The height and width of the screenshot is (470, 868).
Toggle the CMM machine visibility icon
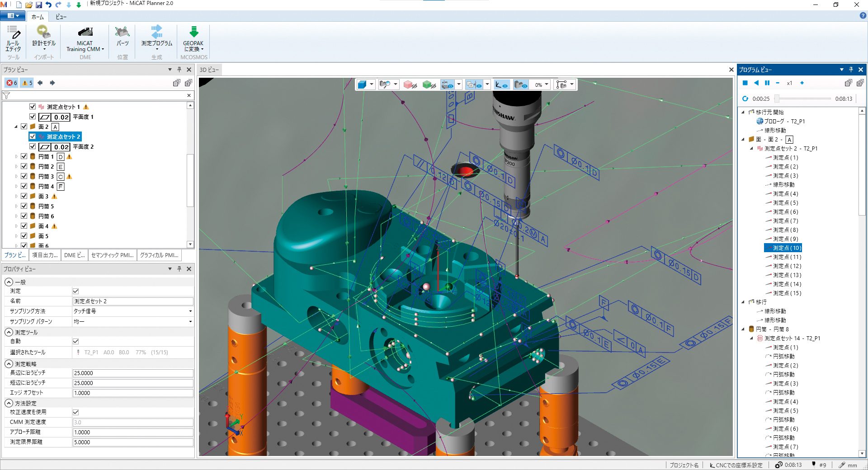[x=448, y=85]
